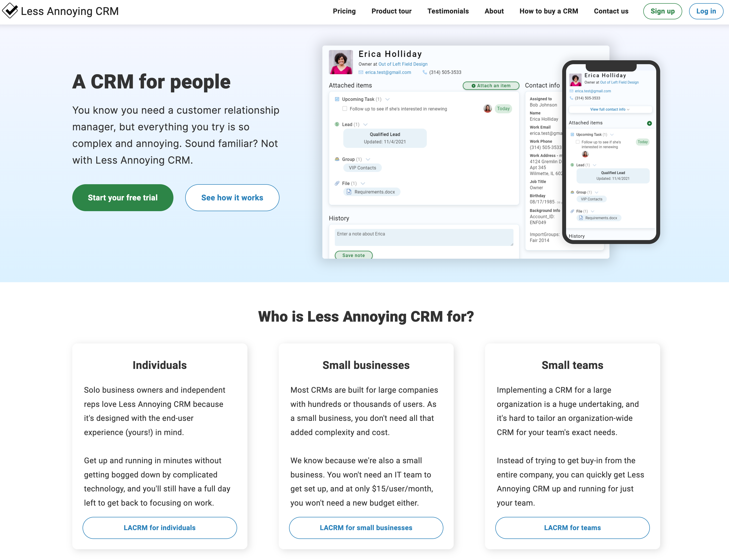Click the LACRM for small businesses link
The width and height of the screenshot is (729, 560).
click(365, 528)
